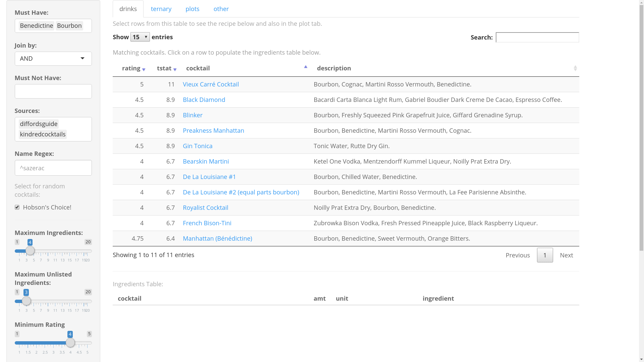Click the Maximum Ingredients slider handle
This screenshot has width=644, height=362.
tap(30, 250)
